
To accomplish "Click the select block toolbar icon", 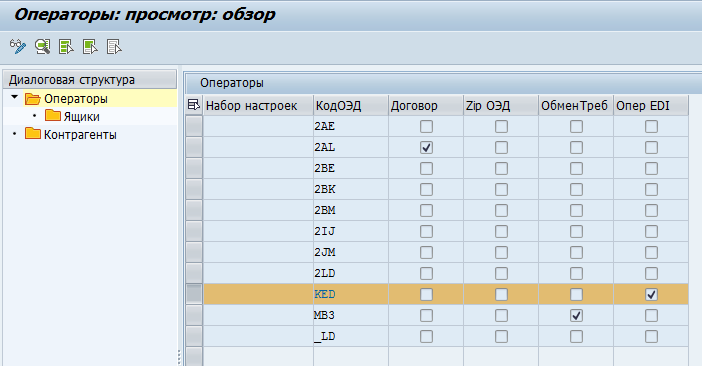I will 90,47.
